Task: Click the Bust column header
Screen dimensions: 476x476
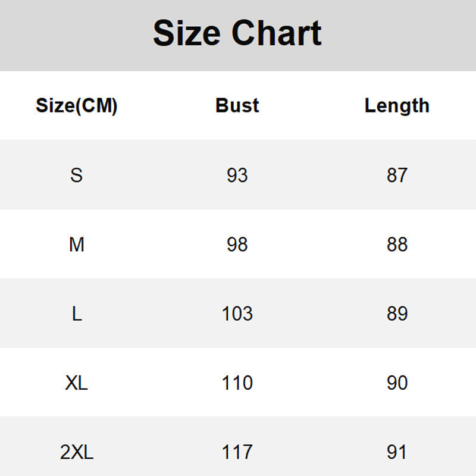Action: coord(237,105)
